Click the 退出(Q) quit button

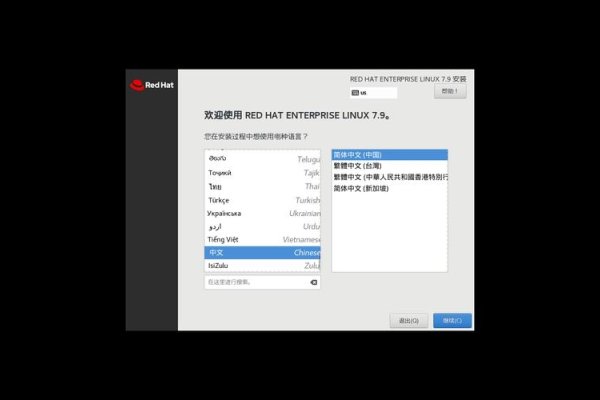[x=409, y=320]
